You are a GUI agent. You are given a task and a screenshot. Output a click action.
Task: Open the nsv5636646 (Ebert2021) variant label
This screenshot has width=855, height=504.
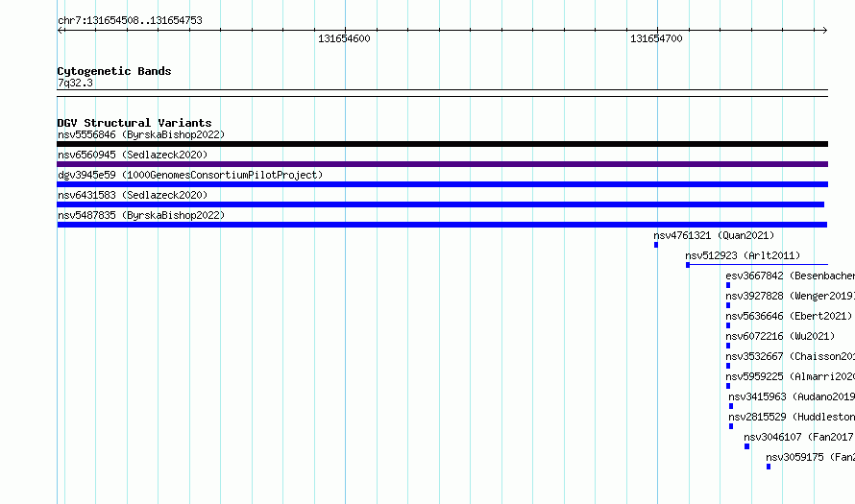click(x=789, y=316)
